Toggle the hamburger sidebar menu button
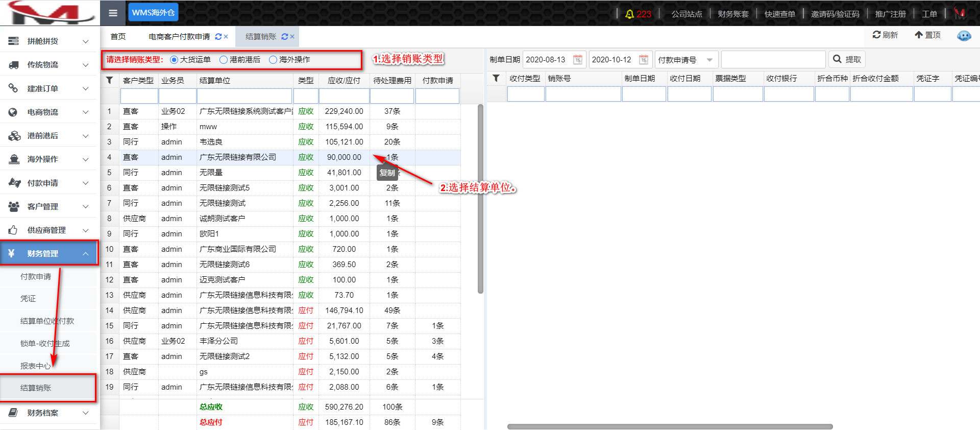The width and height of the screenshot is (980, 430). coord(113,13)
